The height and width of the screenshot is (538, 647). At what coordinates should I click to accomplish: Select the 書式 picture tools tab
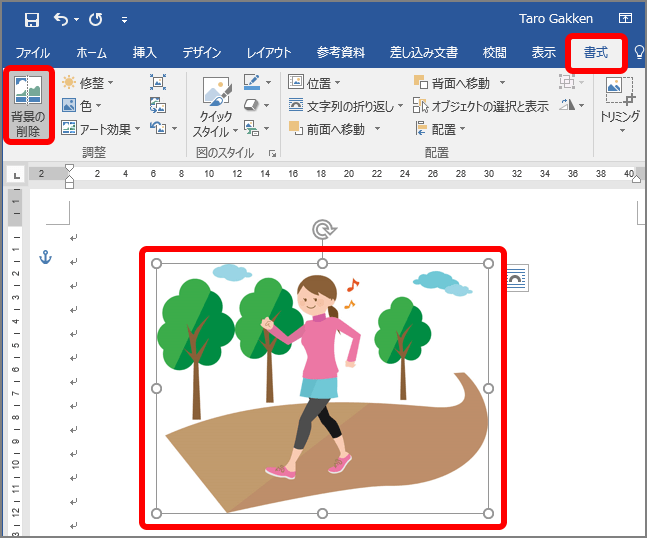596,53
